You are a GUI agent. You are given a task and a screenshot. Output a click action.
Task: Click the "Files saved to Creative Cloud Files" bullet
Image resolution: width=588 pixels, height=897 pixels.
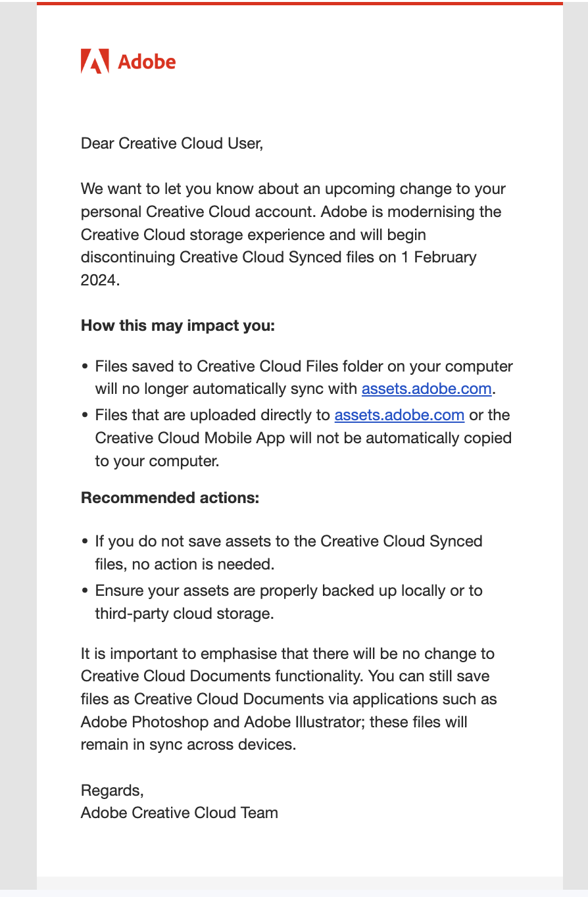click(303, 366)
